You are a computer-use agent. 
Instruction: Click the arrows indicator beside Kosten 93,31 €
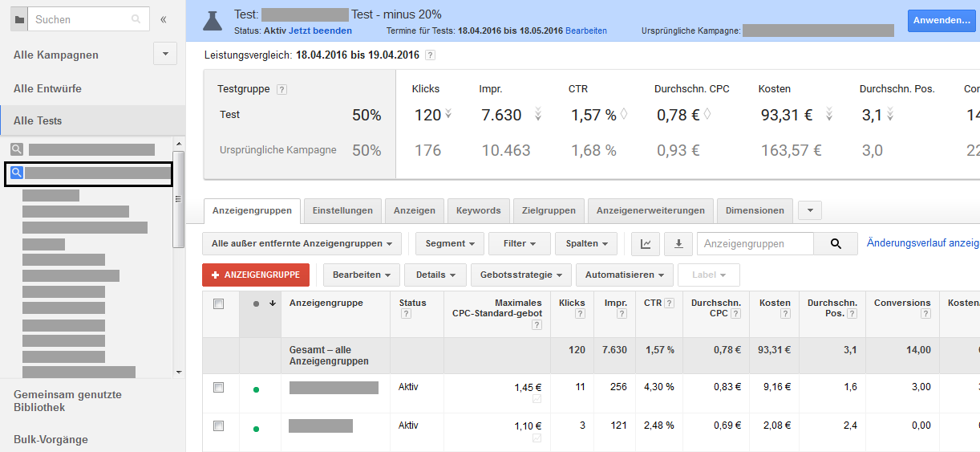point(828,115)
